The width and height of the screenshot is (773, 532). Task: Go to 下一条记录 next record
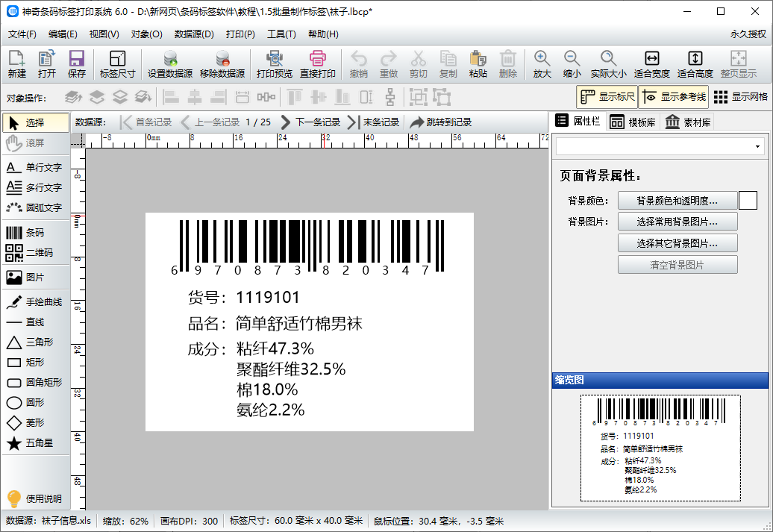310,122
